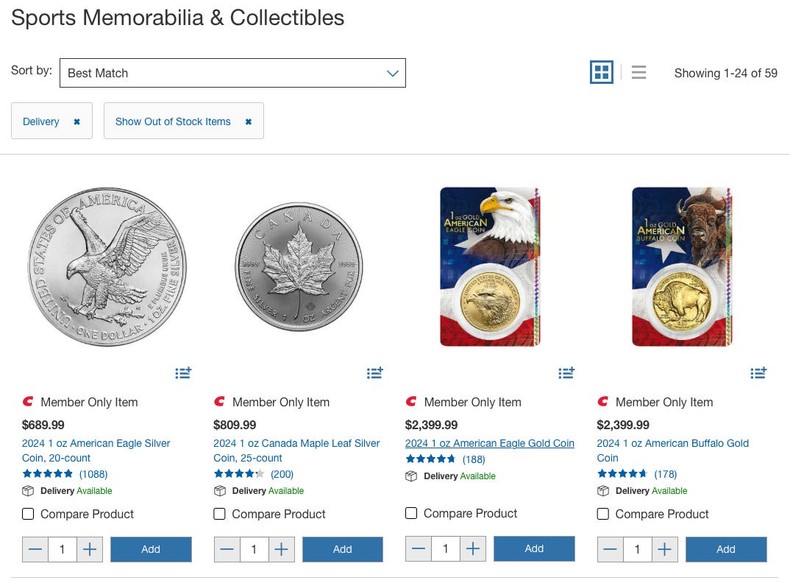Add American Eagle Gold Coin to cart
Viewport: 790px width, 583px height.
pos(534,548)
